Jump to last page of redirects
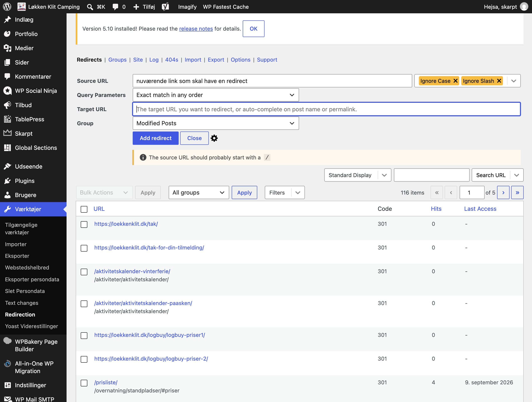Viewport: 532px width, 402px height. click(x=517, y=192)
